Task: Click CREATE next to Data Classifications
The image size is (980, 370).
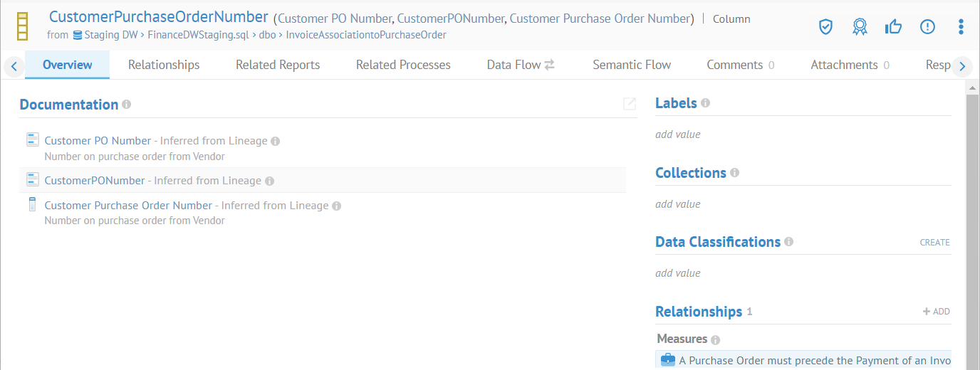Action: point(934,243)
